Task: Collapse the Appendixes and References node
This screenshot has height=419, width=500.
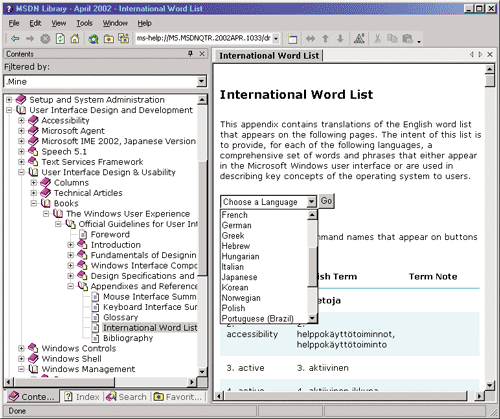Action: click(x=71, y=286)
